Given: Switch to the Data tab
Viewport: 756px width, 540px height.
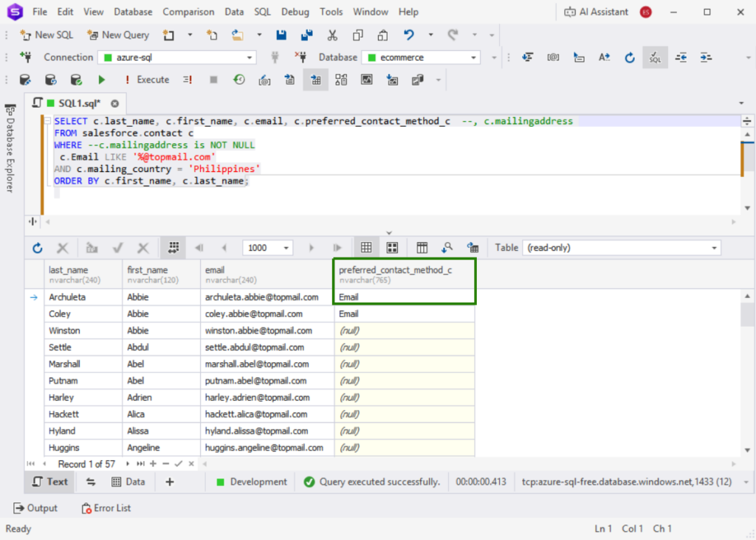Looking at the screenshot, I should point(128,482).
